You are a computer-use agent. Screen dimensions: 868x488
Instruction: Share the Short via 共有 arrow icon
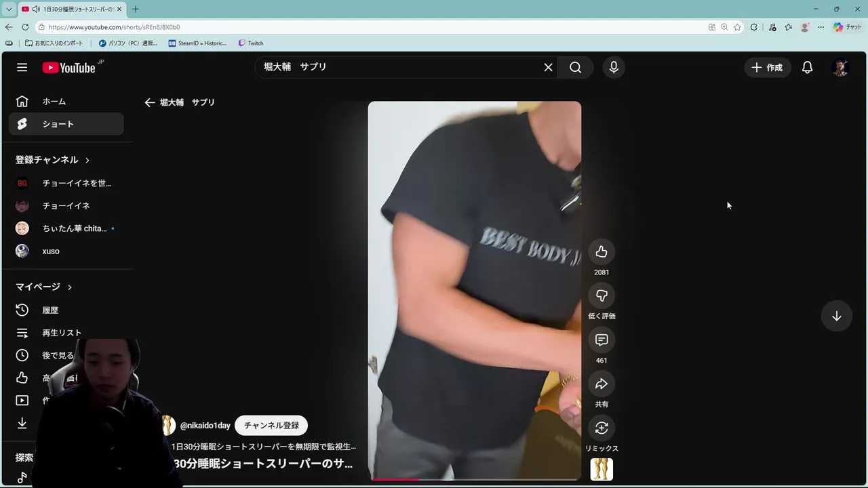601,384
